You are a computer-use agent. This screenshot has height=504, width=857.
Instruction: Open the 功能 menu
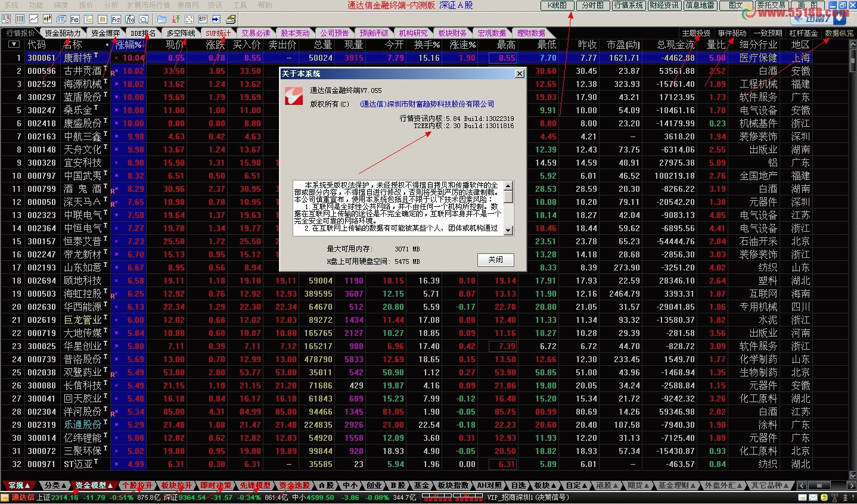coord(36,5)
